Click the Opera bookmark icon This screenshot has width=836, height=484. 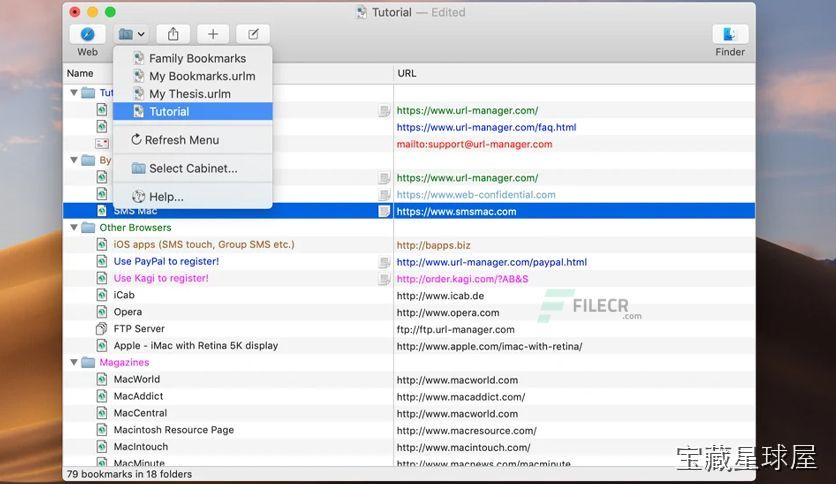102,312
